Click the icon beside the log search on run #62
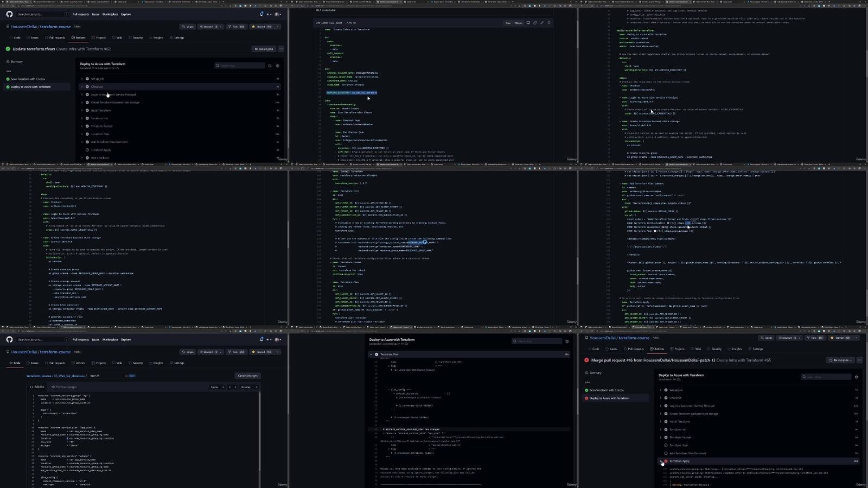 click(270, 66)
